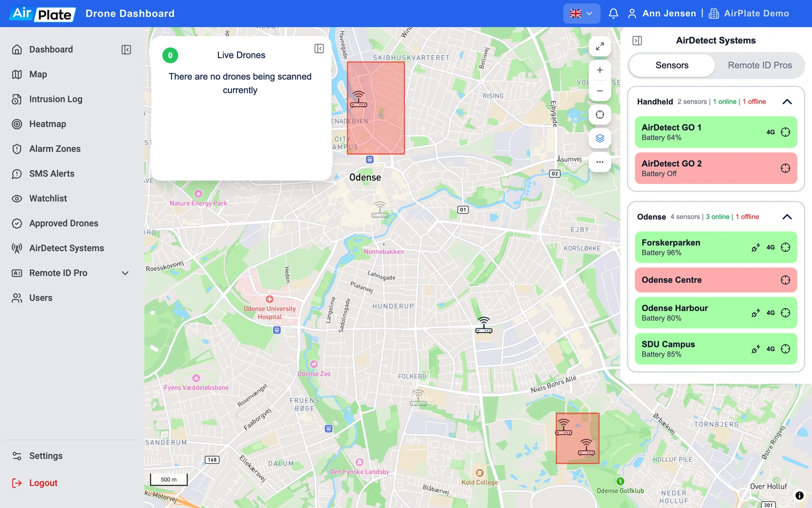Locate AirDetect GO 2 on map

point(785,168)
